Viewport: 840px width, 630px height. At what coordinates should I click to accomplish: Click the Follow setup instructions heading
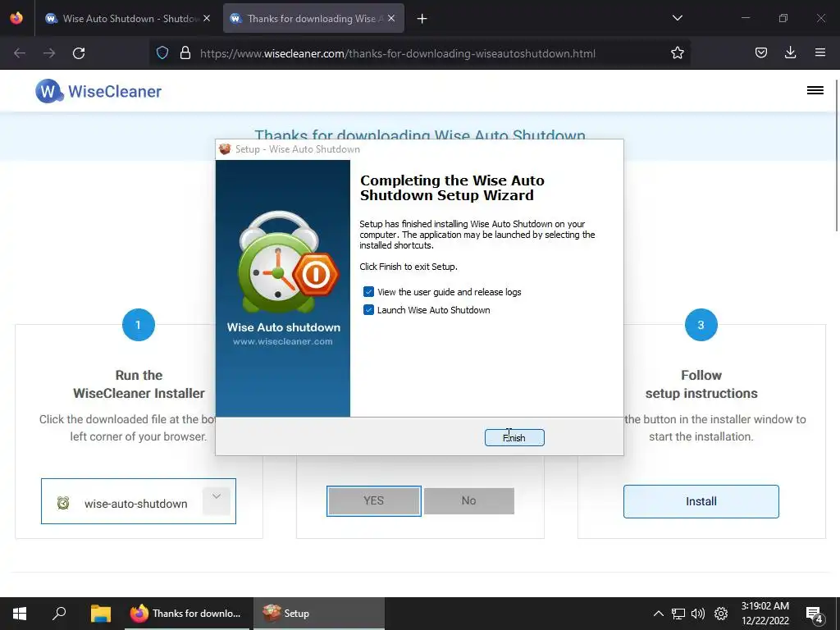701,384
